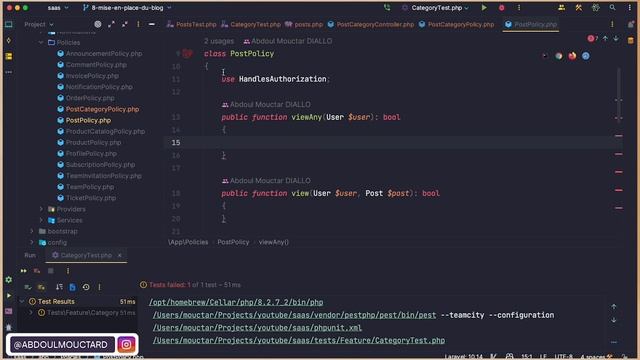Open the Commit tool window sidebar icon
Viewport: 640px width, 360px height.
pos(9,40)
